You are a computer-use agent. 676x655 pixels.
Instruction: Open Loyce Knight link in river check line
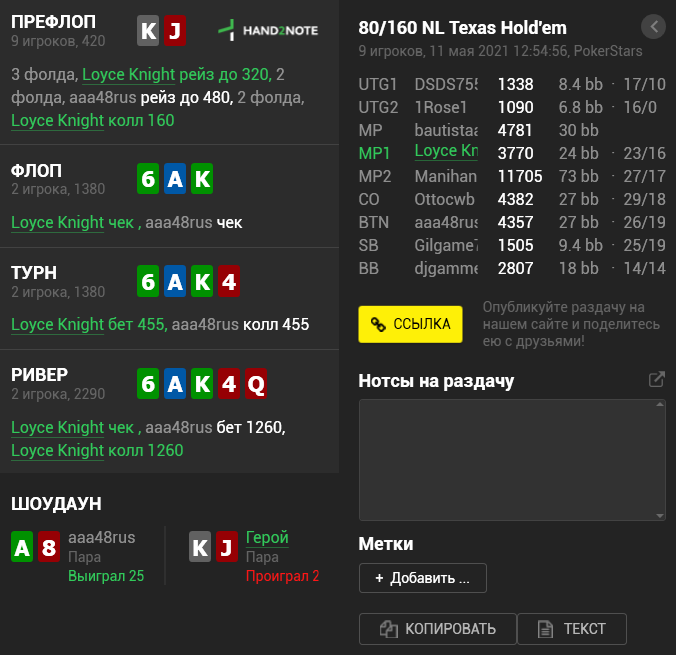[x=57, y=428]
